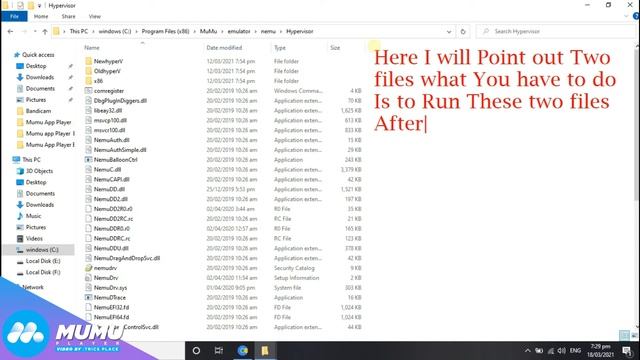Select 'nemu' breadcrumb segment
Image resolution: width=640 pixels, height=360 pixels.
click(268, 31)
